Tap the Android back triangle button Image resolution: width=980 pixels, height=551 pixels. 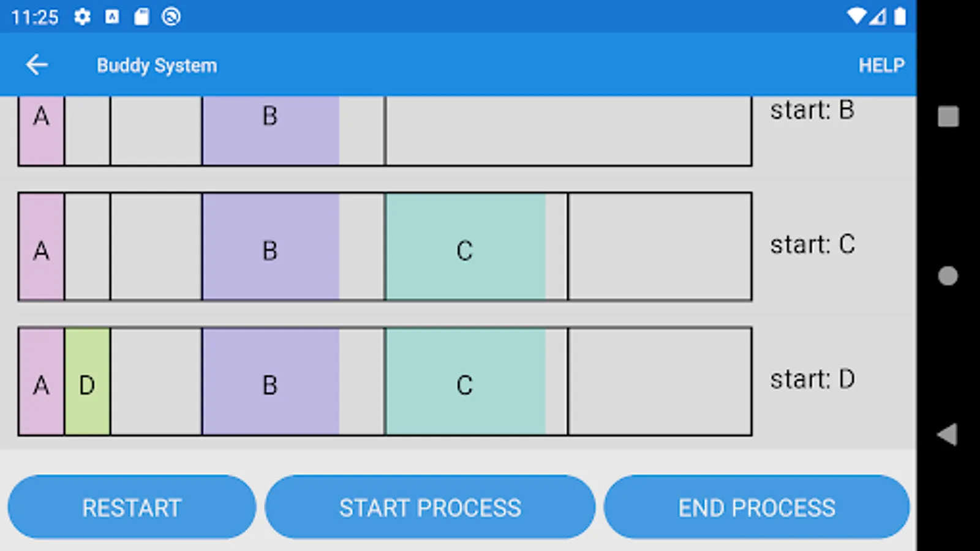point(948,435)
